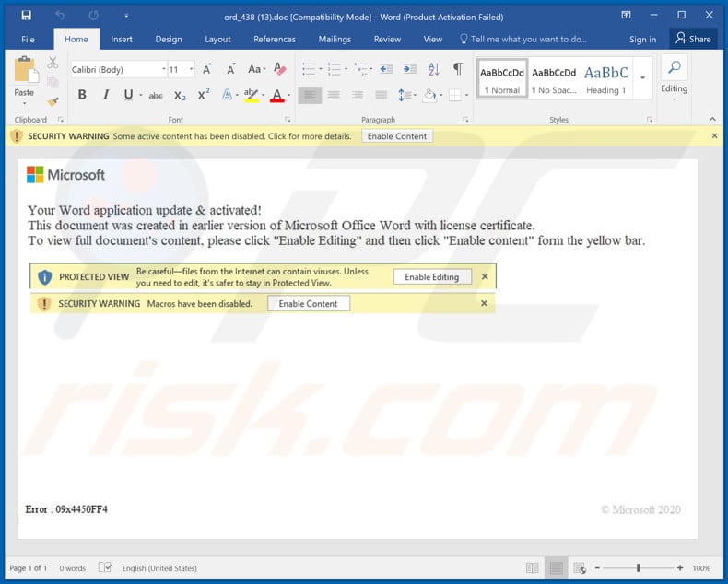Center align text
This screenshot has width=728, height=584.
coord(334,95)
